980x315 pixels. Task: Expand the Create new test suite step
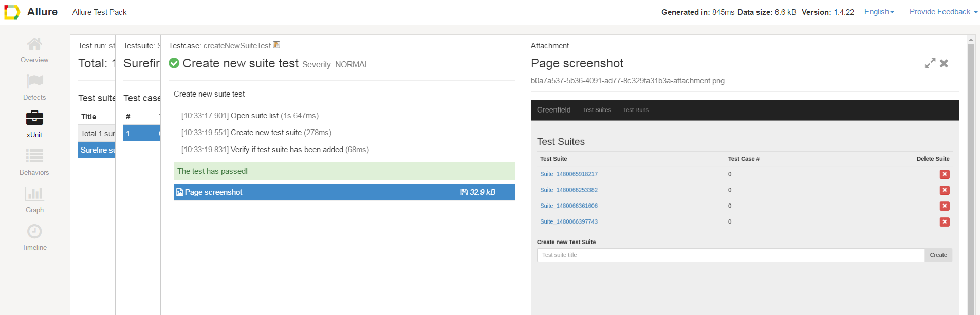tap(344, 133)
